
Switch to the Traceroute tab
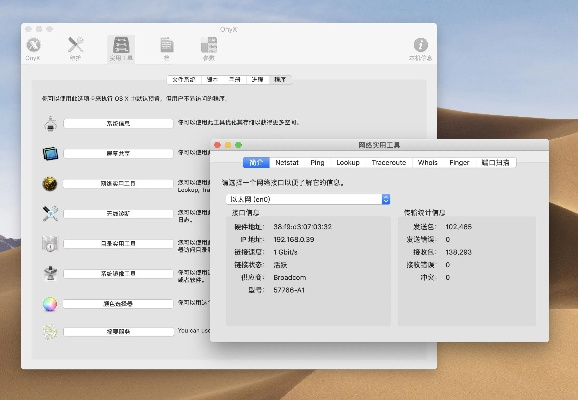(389, 163)
